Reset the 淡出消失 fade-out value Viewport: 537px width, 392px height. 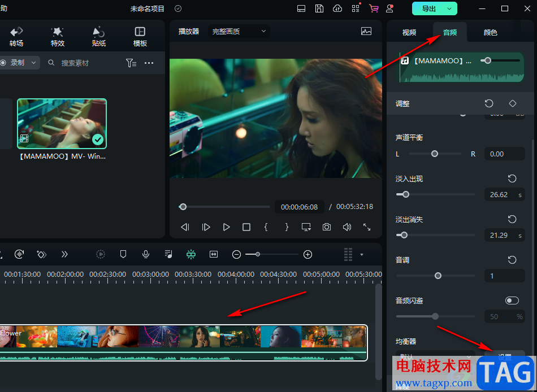click(x=512, y=219)
